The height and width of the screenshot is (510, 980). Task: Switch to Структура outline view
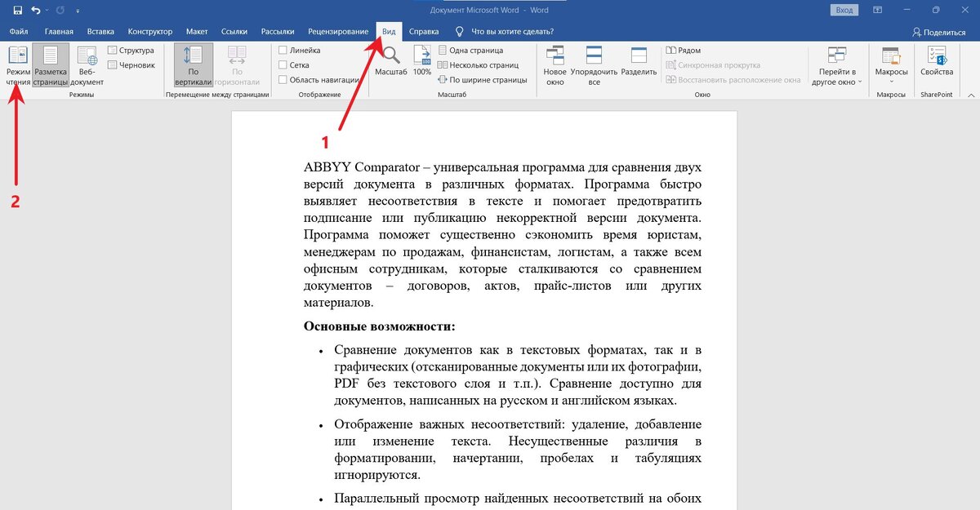click(130, 51)
